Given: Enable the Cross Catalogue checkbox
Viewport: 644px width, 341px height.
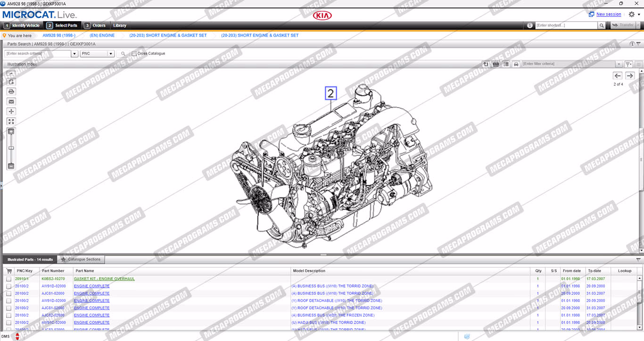Looking at the screenshot, I should pyautogui.click(x=134, y=54).
